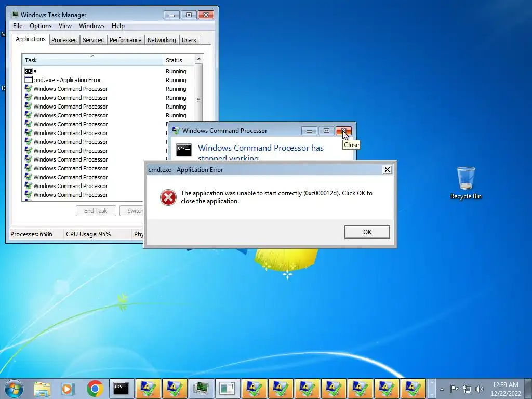Viewport: 532px width, 399px height.
Task: Switch to the black cmd taskbar button
Action: [x=121, y=389]
